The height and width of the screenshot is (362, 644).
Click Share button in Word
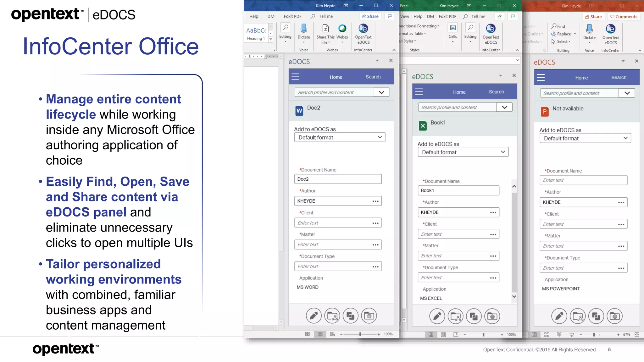370,16
